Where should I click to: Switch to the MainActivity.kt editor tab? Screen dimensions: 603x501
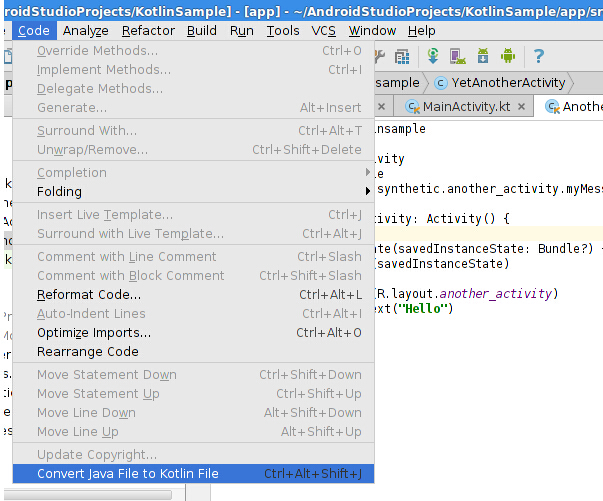tap(466, 107)
